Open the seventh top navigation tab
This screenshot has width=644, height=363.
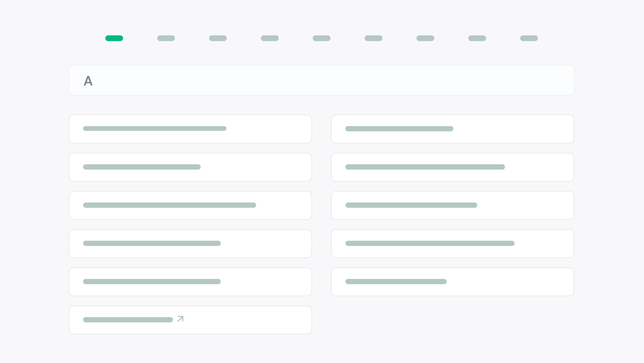(425, 38)
